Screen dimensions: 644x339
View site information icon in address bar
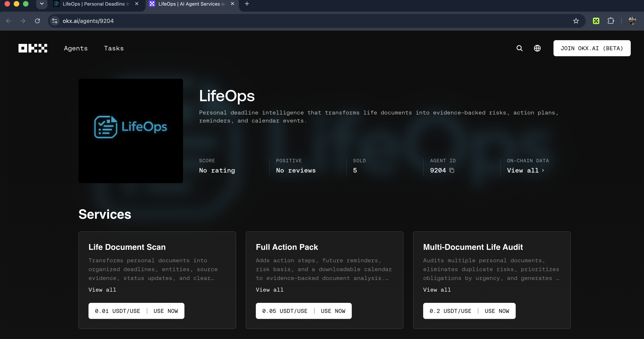point(55,21)
